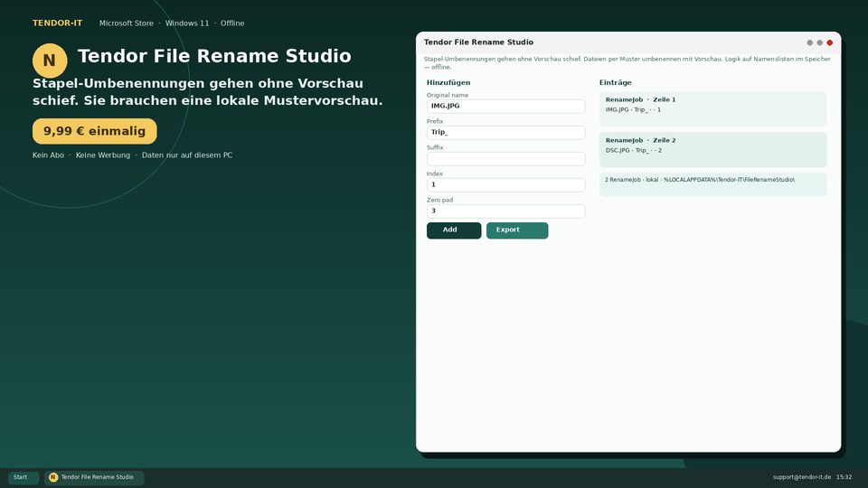
Task: Focus the empty Suffix input field
Action: pyautogui.click(x=505, y=159)
